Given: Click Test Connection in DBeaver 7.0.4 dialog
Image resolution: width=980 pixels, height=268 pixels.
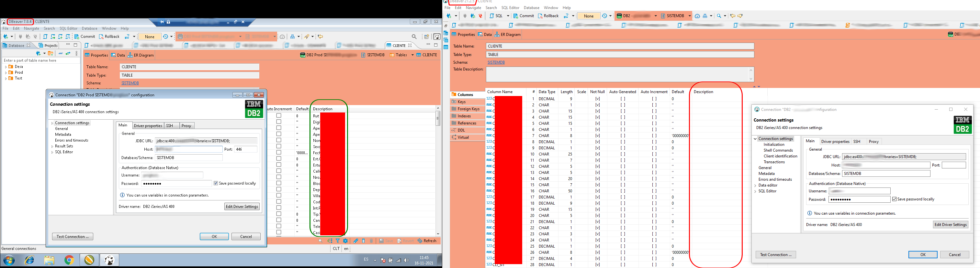Looking at the screenshot, I should pyautogui.click(x=73, y=236).
